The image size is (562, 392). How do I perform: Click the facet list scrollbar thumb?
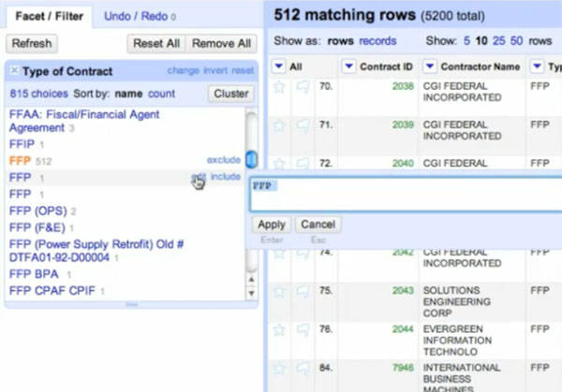coord(252,159)
